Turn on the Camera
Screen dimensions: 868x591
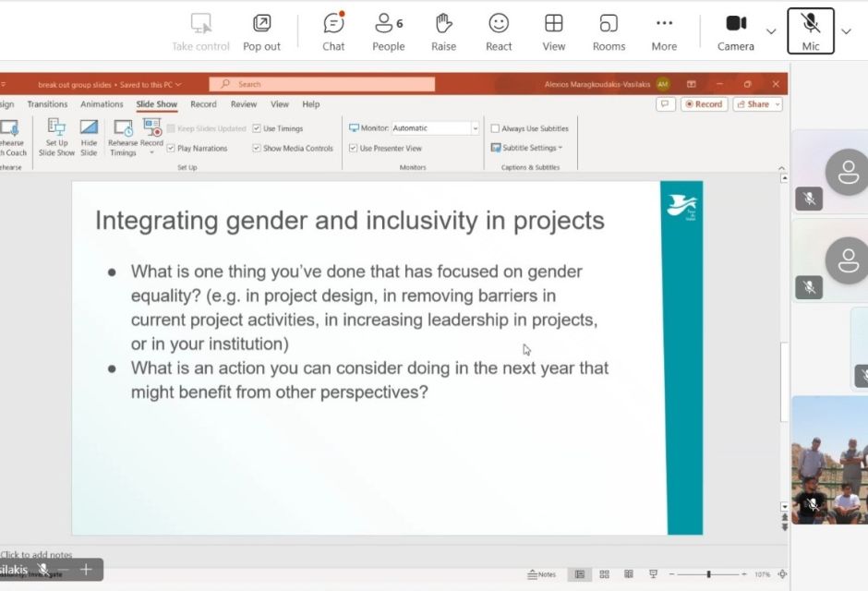pyautogui.click(x=735, y=31)
